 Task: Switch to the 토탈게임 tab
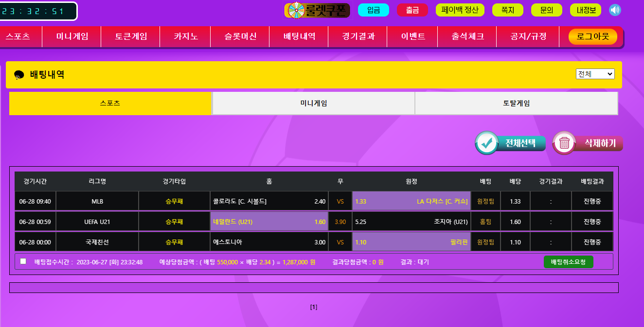click(516, 103)
